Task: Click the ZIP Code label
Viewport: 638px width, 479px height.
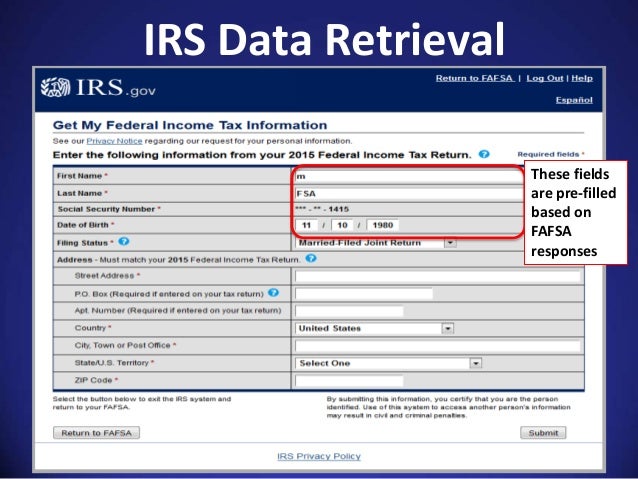Action: click(x=96, y=380)
